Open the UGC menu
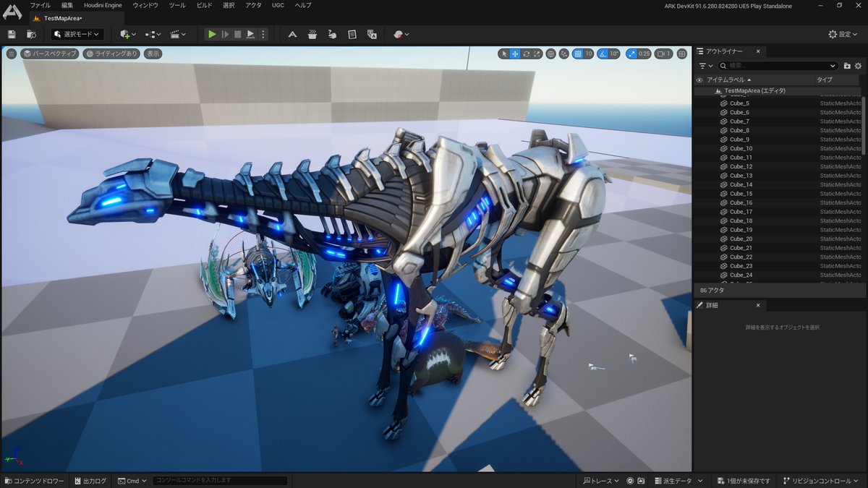This screenshot has width=868, height=488. (278, 5)
